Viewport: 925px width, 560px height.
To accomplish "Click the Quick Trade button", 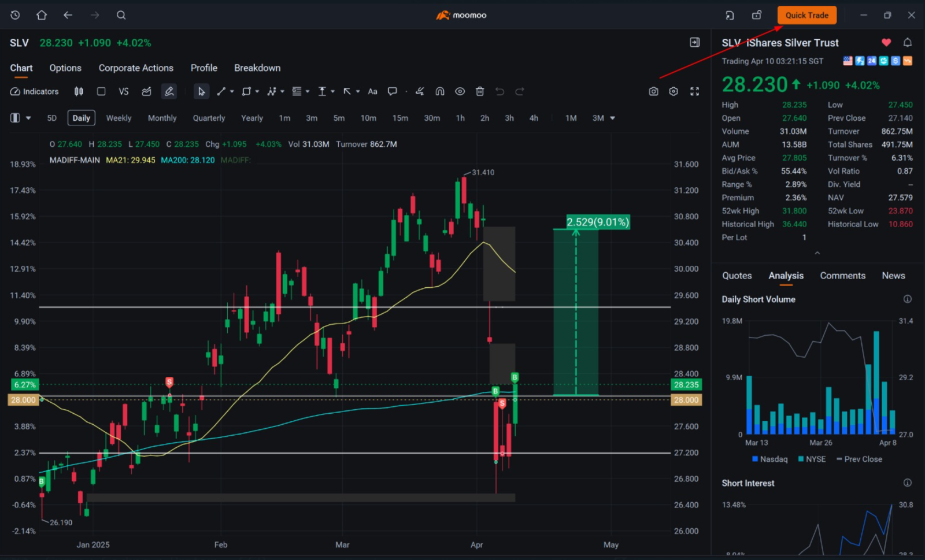I will [x=806, y=15].
